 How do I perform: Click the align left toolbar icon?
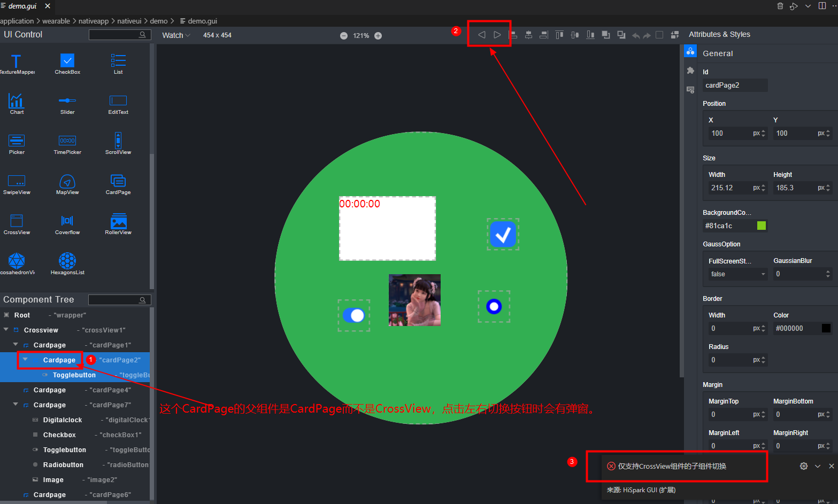click(513, 35)
